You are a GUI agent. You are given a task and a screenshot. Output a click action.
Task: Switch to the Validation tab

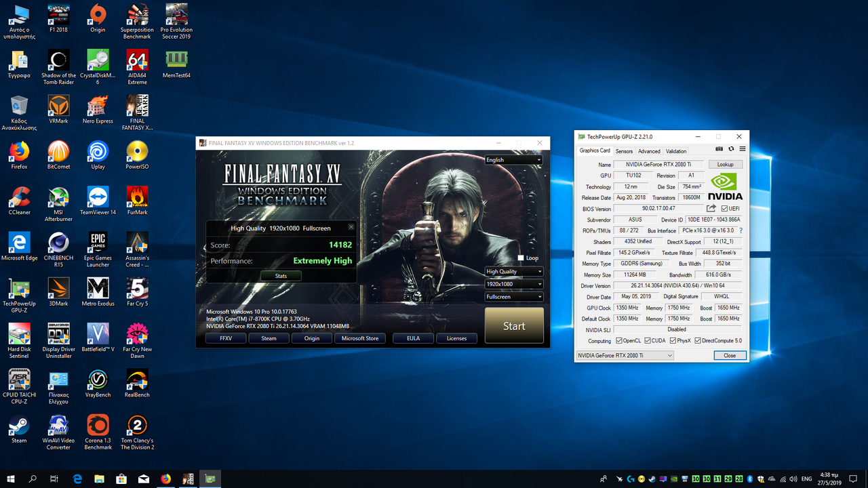pos(676,151)
